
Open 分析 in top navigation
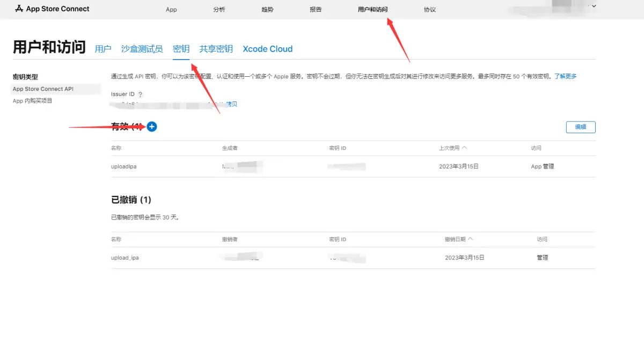pyautogui.click(x=219, y=10)
